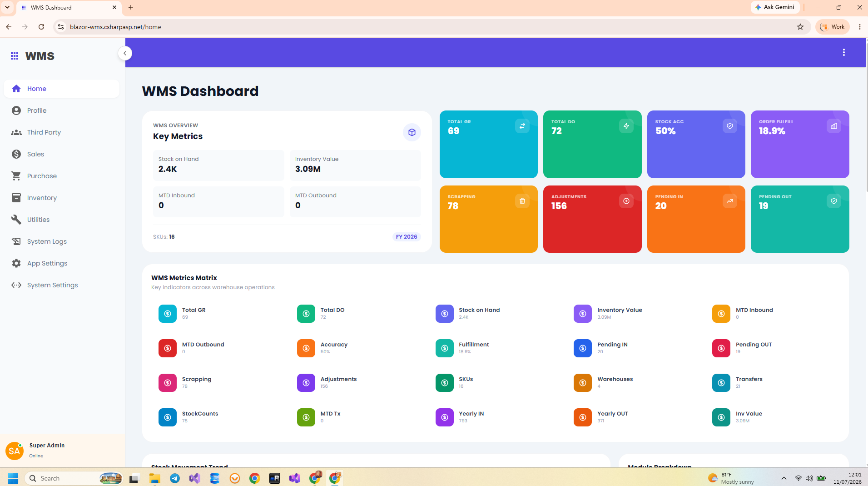Click the Adjustments matrix icon

pyautogui.click(x=306, y=383)
